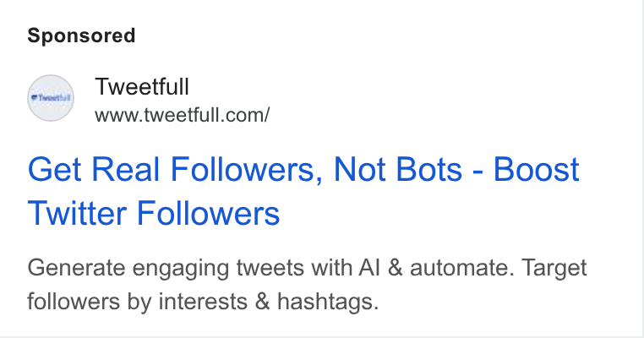Select the Sponsored label
Screen dimensions: 644x338
pos(81,35)
